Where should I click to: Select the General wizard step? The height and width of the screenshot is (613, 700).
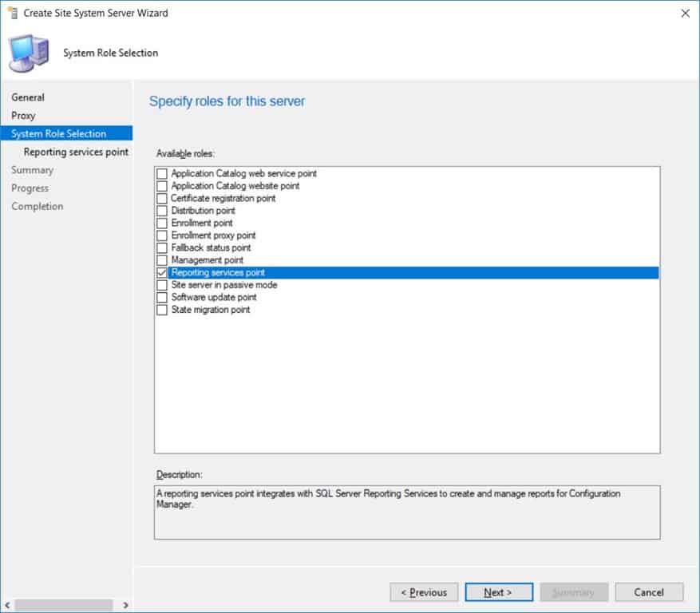27,97
